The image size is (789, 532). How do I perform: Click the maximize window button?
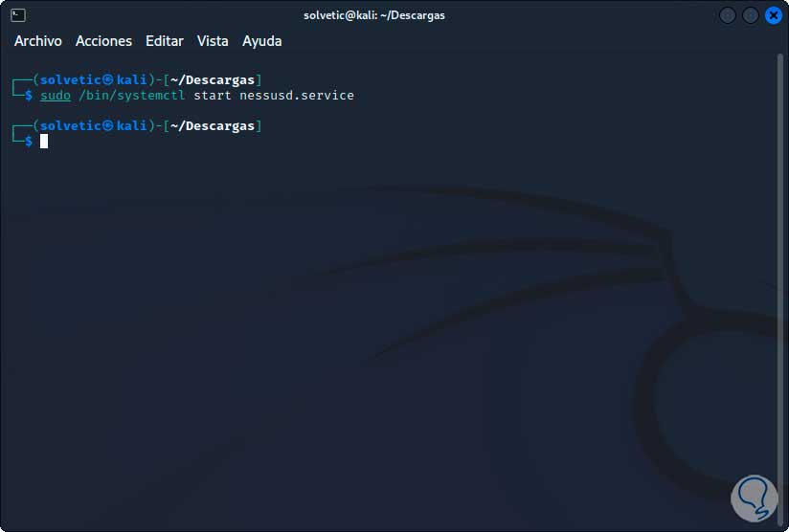coord(751,15)
